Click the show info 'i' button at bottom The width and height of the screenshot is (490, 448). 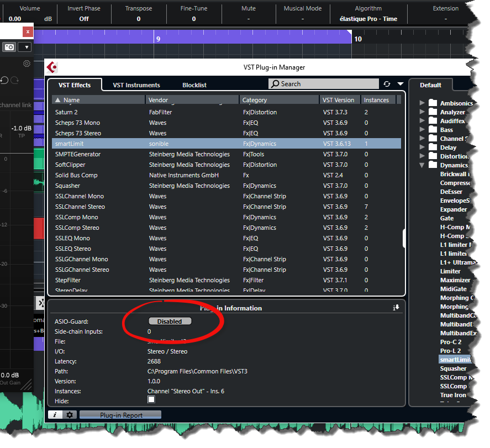pos(55,414)
